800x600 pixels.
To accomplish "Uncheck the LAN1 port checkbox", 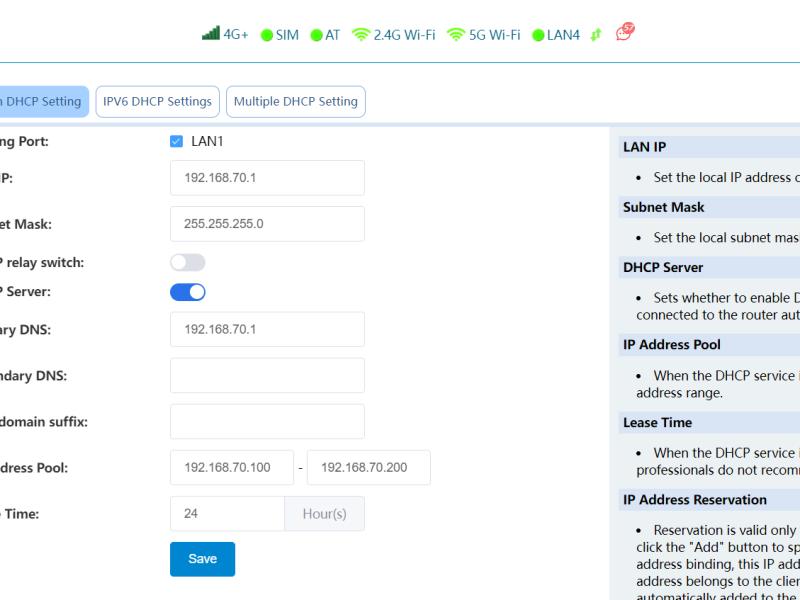I will 176,141.
